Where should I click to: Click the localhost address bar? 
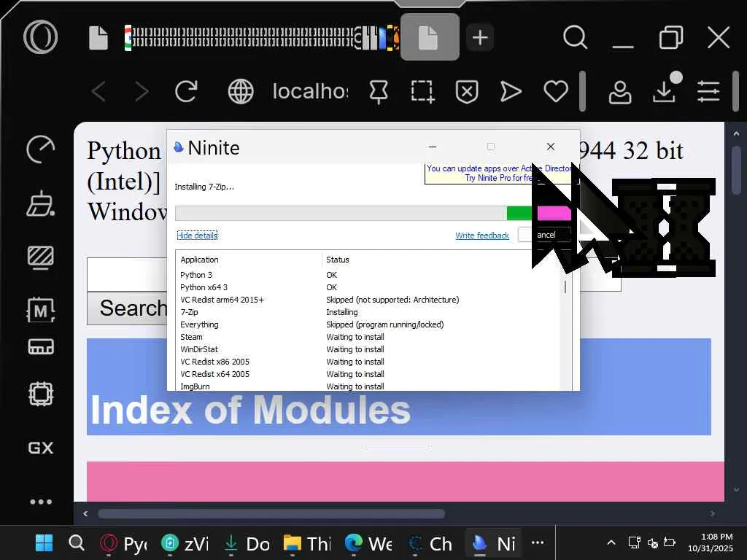(310, 91)
